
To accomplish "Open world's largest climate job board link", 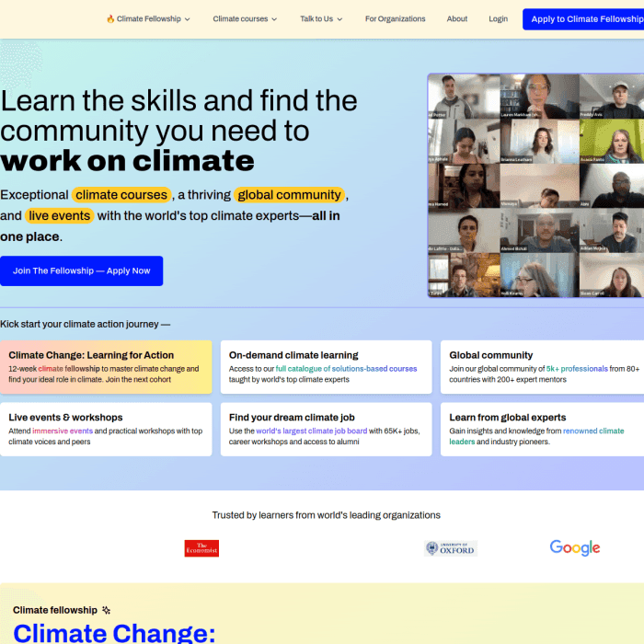I will point(311,431).
